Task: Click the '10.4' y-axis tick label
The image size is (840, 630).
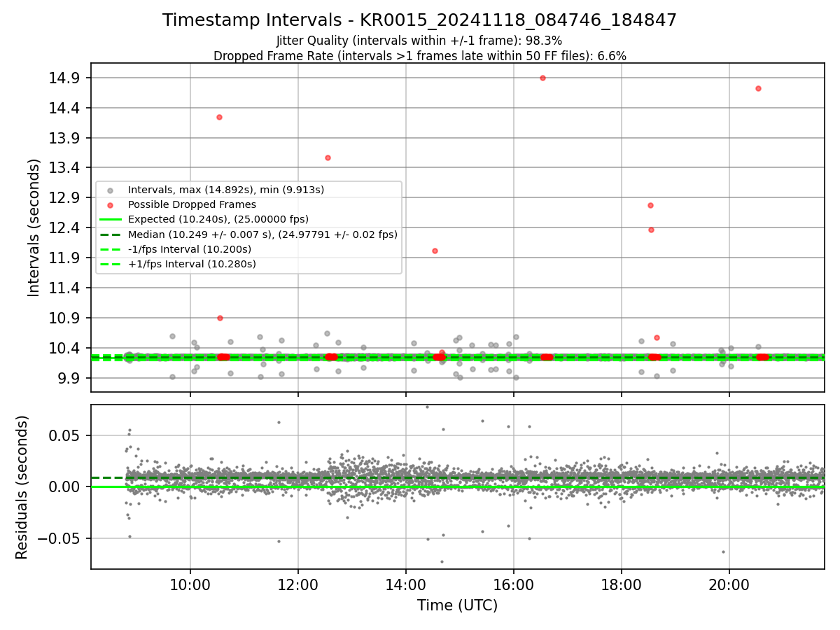Action: tap(64, 348)
